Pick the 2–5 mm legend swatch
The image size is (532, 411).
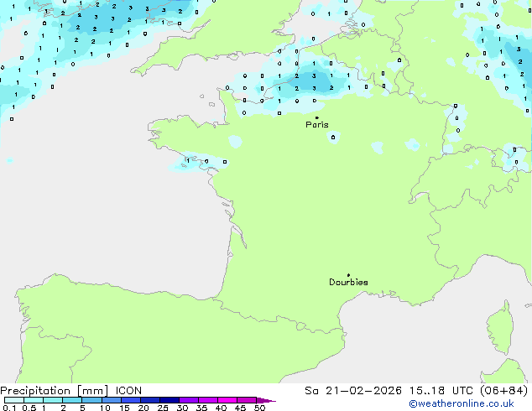tap(72, 400)
